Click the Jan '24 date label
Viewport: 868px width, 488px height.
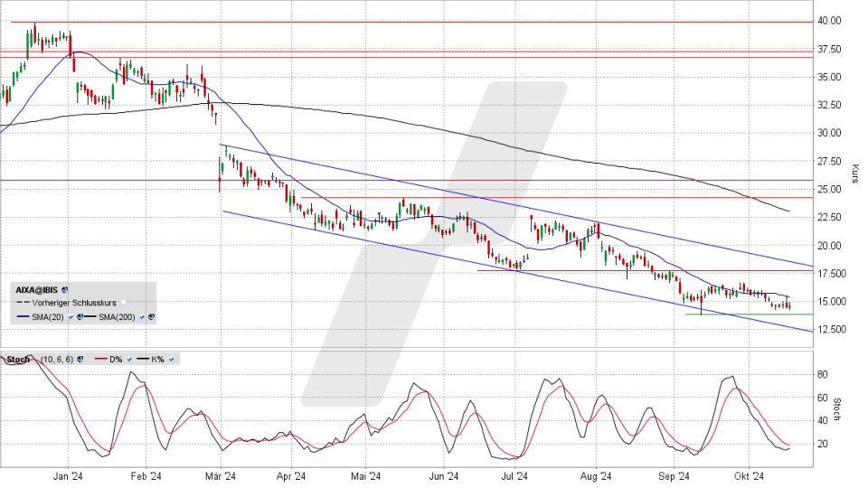(x=69, y=476)
